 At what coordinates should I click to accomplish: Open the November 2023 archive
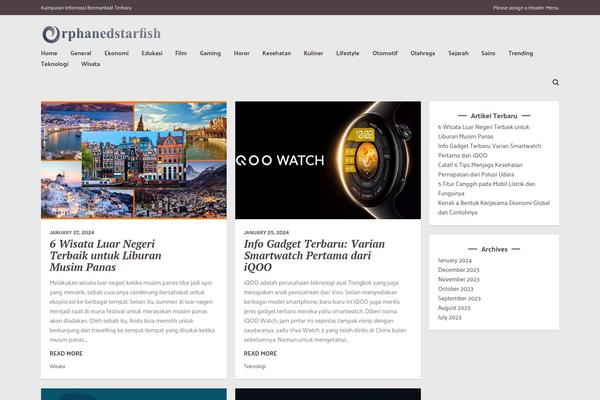pos(458,279)
